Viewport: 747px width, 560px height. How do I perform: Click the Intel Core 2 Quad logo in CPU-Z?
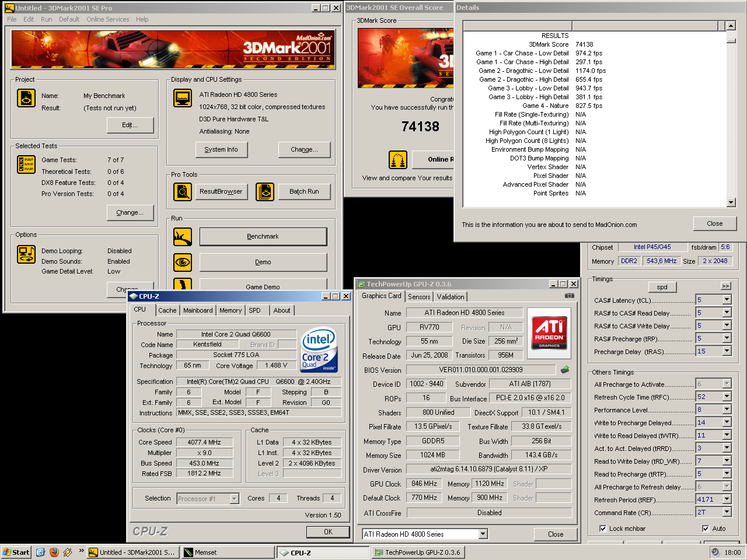(x=319, y=350)
